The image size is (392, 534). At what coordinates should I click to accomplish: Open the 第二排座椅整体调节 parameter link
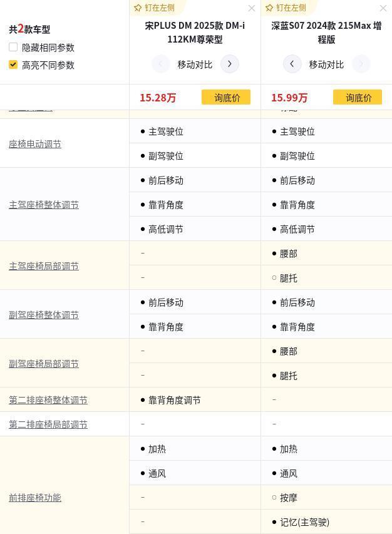(48, 400)
